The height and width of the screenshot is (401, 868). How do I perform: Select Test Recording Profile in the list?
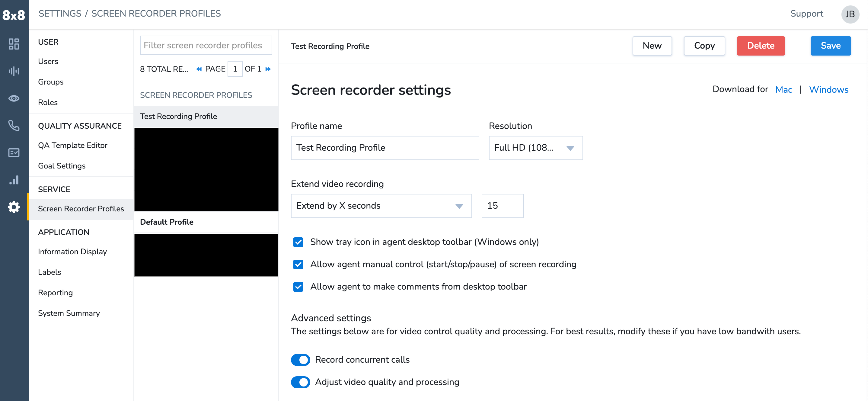(x=206, y=116)
